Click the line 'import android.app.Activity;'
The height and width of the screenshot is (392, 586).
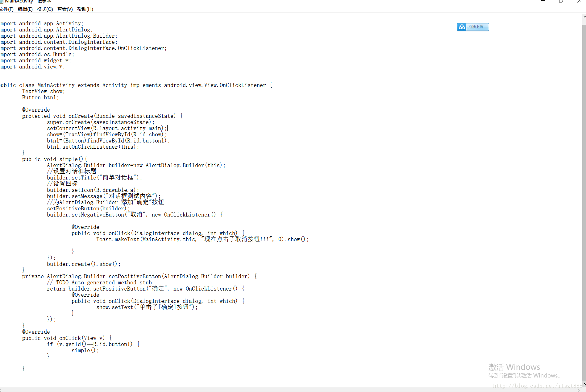coord(42,23)
